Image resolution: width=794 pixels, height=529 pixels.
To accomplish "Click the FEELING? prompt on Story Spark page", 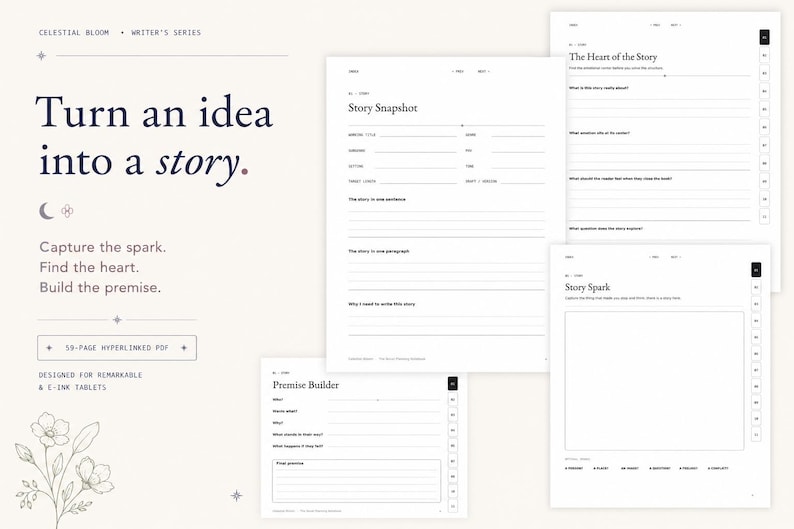I will 688,468.
